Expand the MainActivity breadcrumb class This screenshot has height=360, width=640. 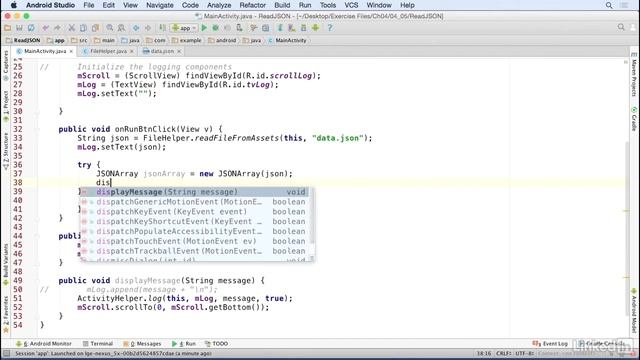tap(287, 40)
